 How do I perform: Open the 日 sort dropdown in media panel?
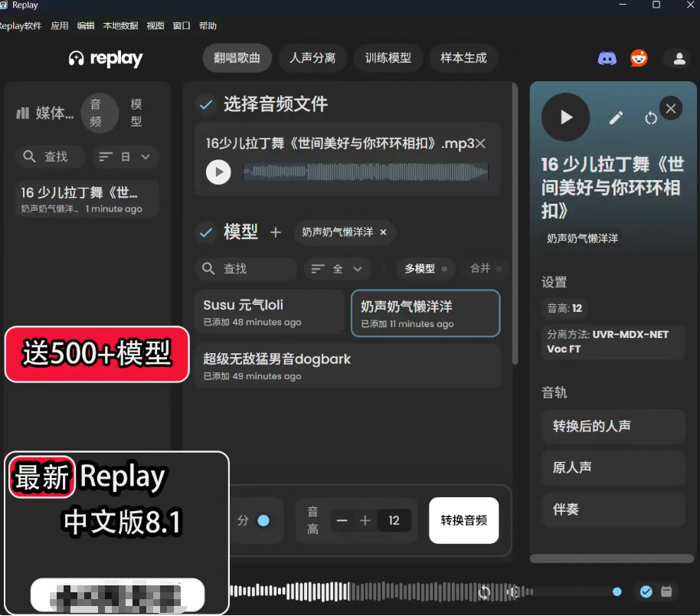126,157
